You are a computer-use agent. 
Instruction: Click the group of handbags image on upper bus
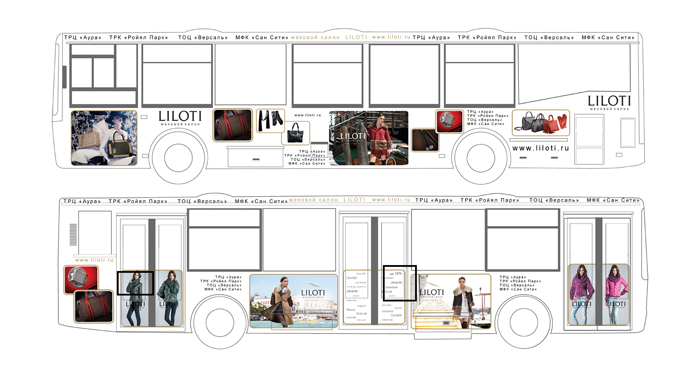(x=541, y=122)
